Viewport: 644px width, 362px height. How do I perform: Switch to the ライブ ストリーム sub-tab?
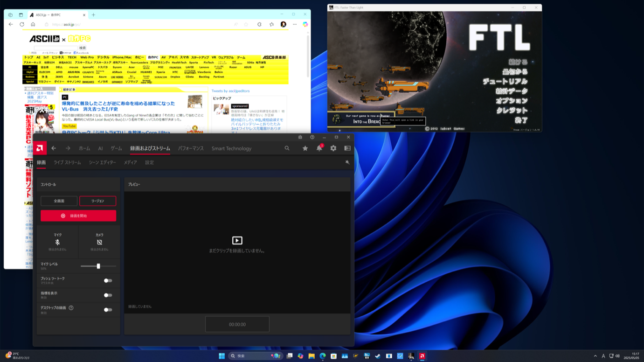[x=67, y=162]
